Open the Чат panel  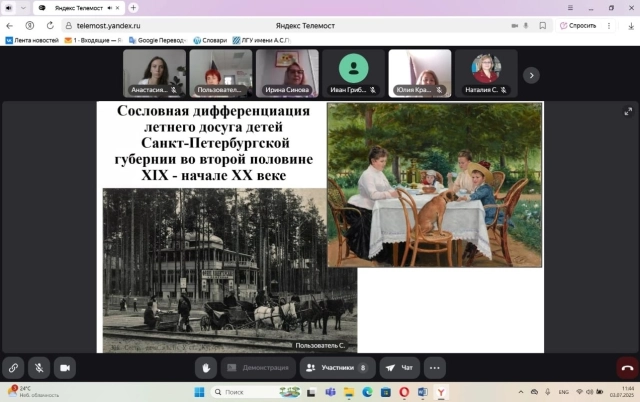pos(400,368)
